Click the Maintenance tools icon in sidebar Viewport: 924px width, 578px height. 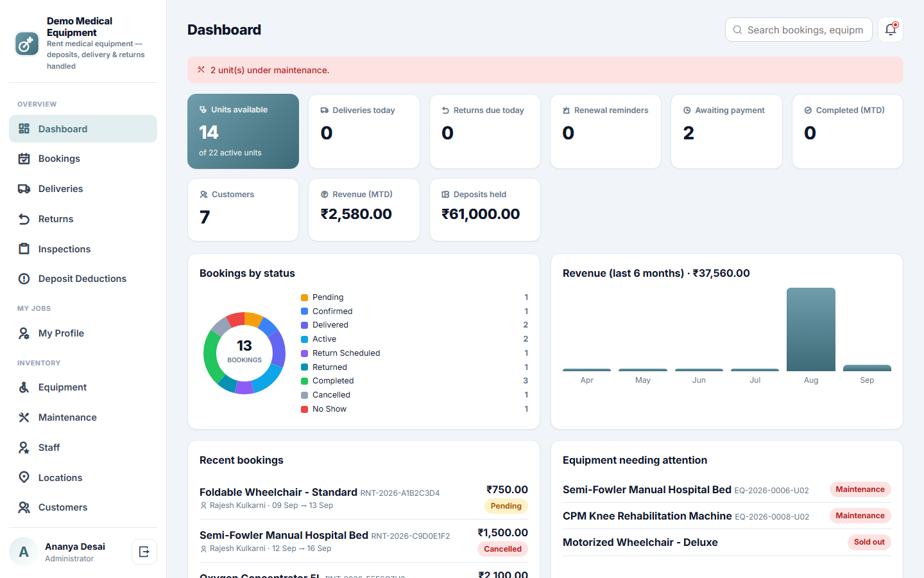point(24,417)
